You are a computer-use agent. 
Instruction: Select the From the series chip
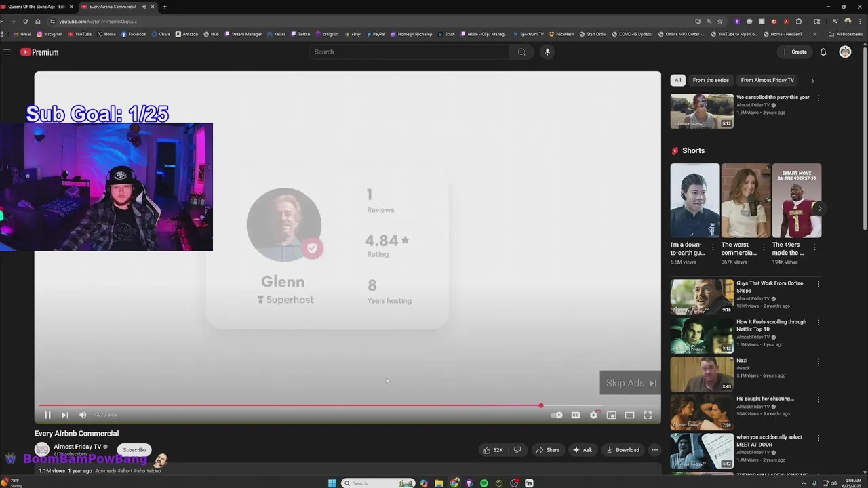click(711, 80)
